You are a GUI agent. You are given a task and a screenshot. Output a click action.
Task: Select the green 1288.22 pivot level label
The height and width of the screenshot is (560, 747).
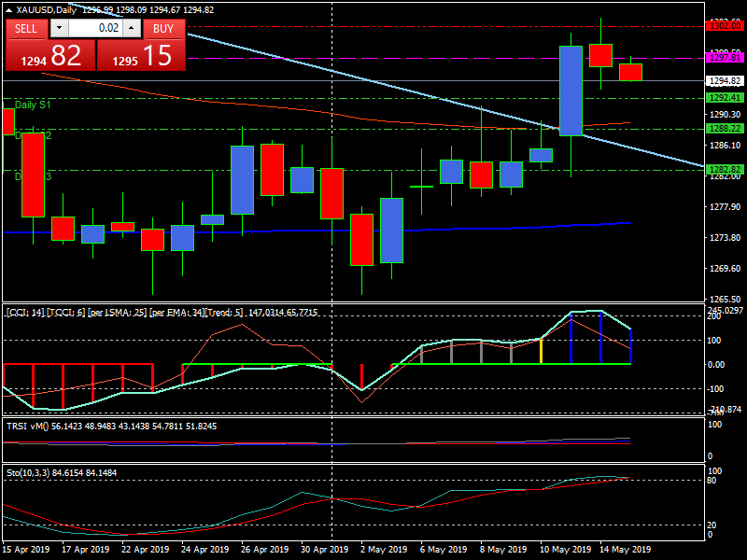tap(725, 129)
